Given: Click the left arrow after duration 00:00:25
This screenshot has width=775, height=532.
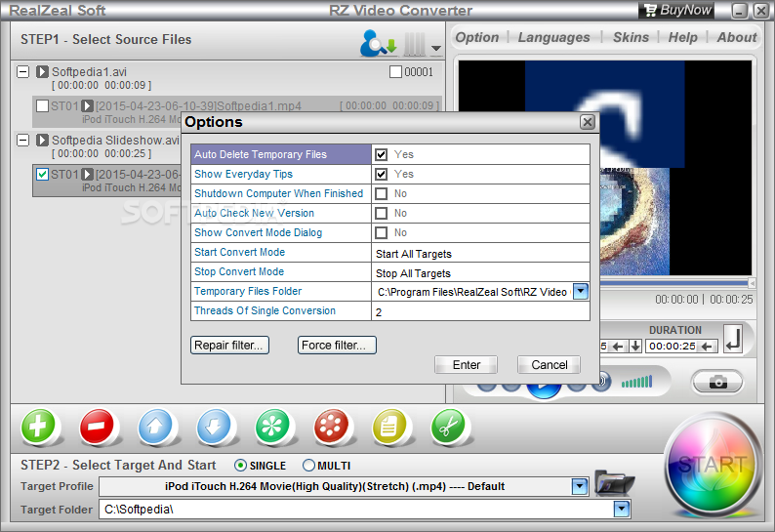Looking at the screenshot, I should 708,347.
